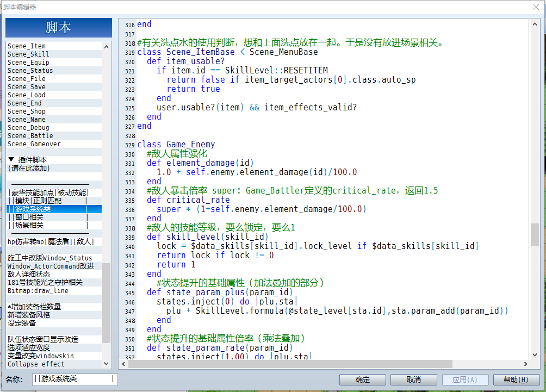546x392 pixels.
Task: Select Collapse effect script
Action: tap(54, 364)
